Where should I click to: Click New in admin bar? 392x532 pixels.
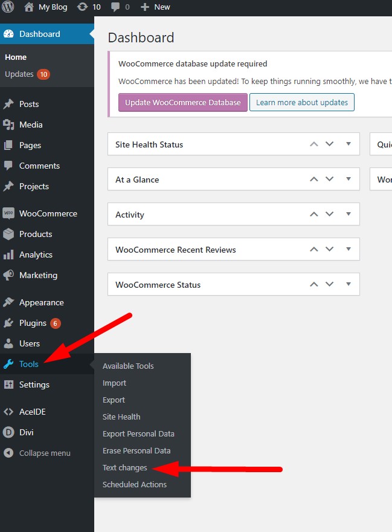click(162, 7)
